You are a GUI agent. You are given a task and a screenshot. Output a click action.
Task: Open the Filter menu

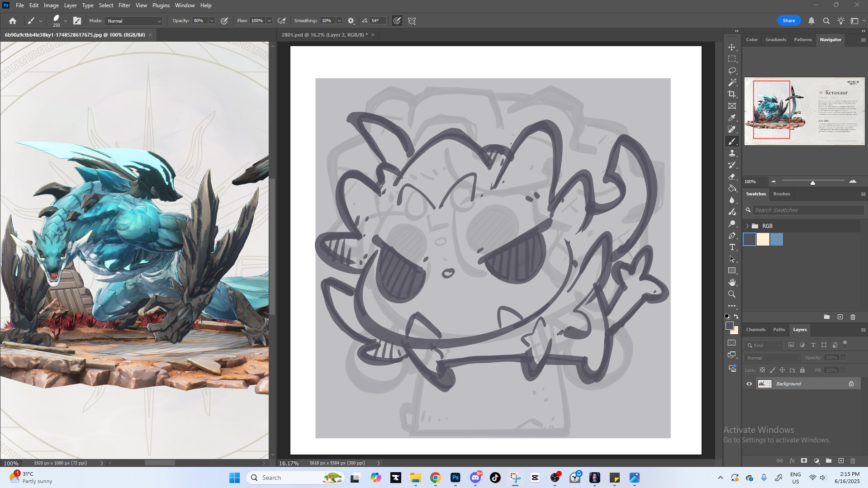(x=124, y=5)
